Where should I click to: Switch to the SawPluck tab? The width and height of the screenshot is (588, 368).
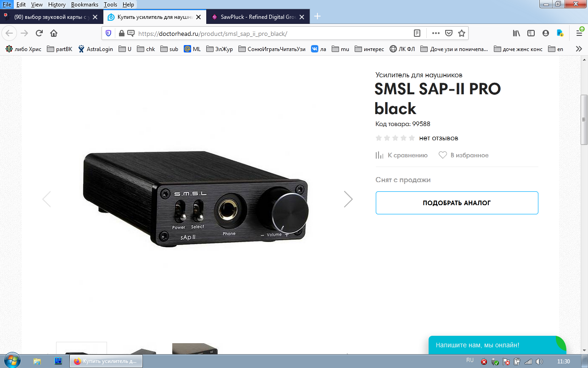tap(258, 17)
